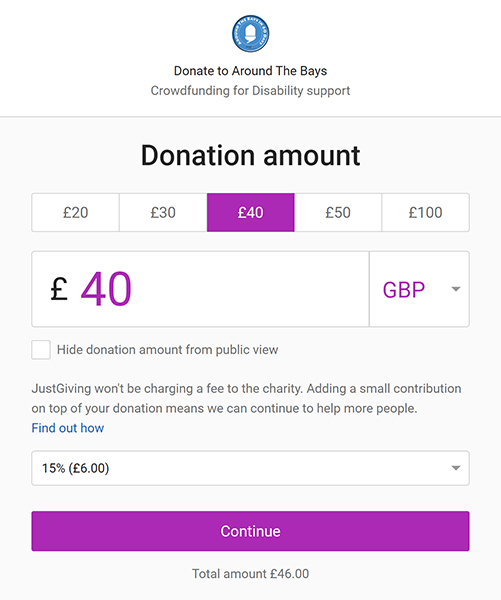Expand the 15% (£6.00) contribution dropdown

tap(250, 468)
